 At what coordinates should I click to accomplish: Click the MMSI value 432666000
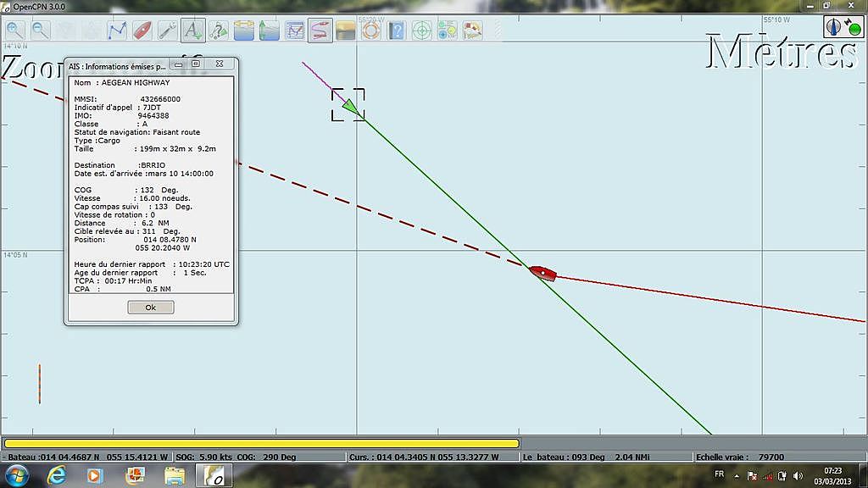pos(160,99)
